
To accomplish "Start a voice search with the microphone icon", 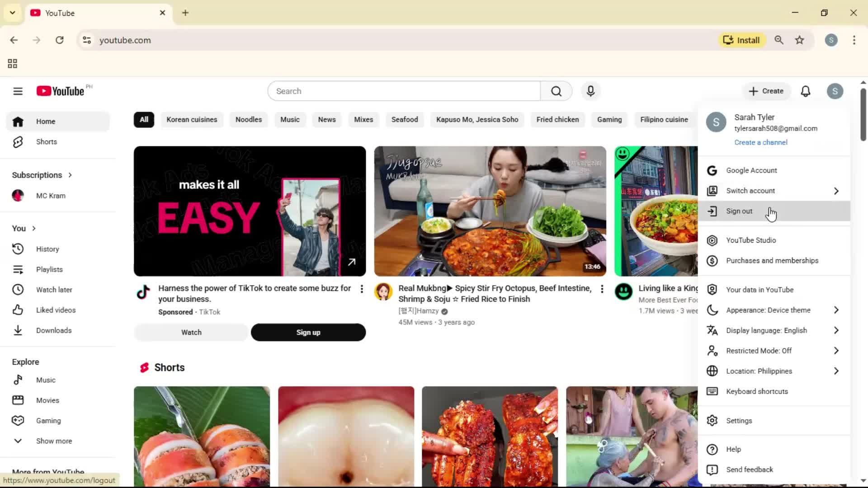I will coord(590,91).
